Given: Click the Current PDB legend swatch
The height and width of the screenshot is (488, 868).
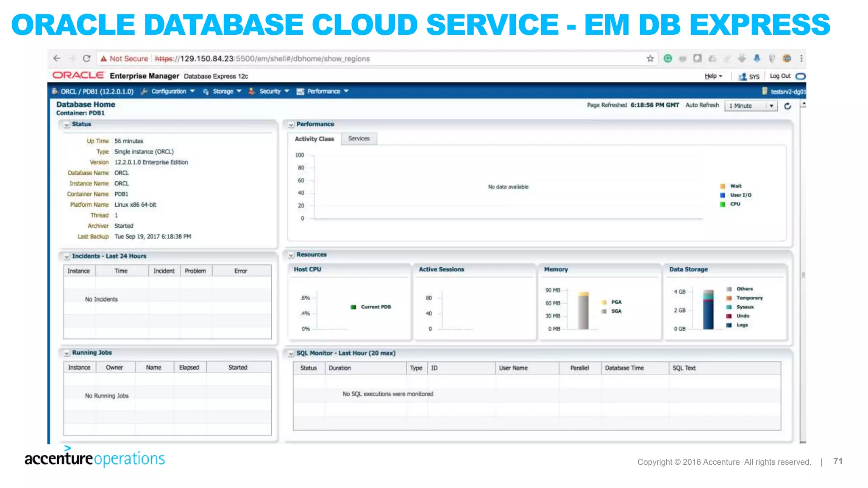Looking at the screenshot, I should coord(353,307).
